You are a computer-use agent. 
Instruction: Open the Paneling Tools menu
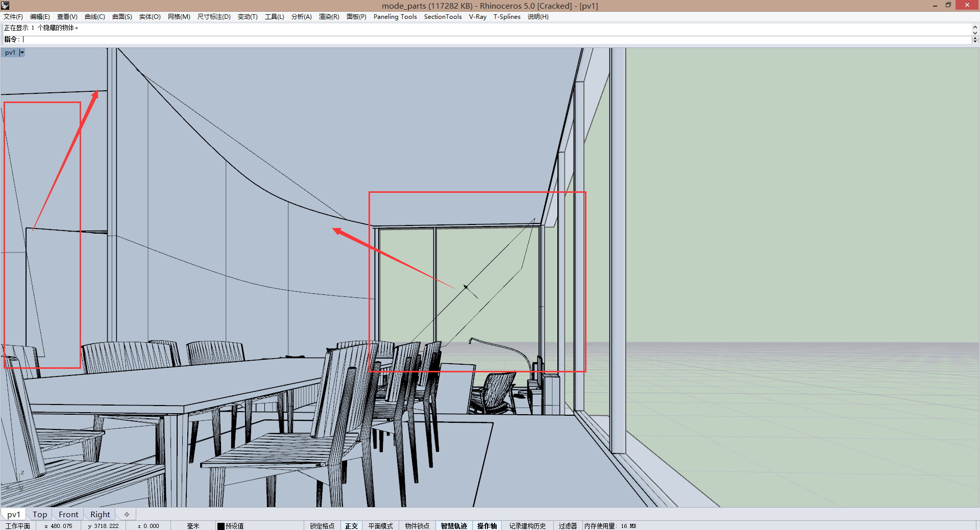[395, 17]
